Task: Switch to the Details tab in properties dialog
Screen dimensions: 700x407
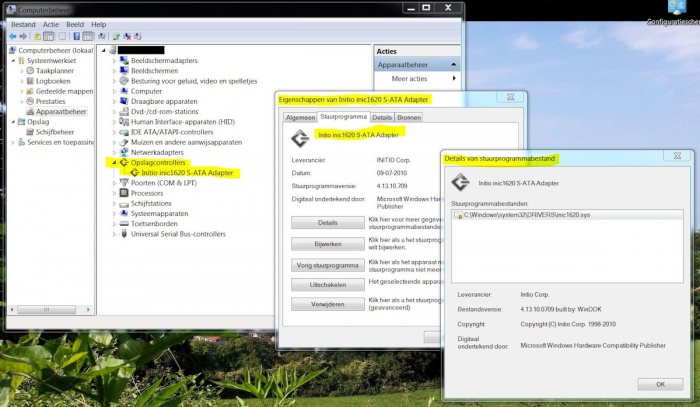Action: pos(382,117)
